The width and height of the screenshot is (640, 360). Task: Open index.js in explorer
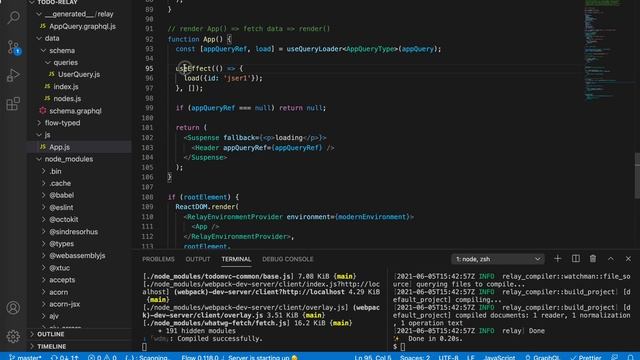click(66, 87)
